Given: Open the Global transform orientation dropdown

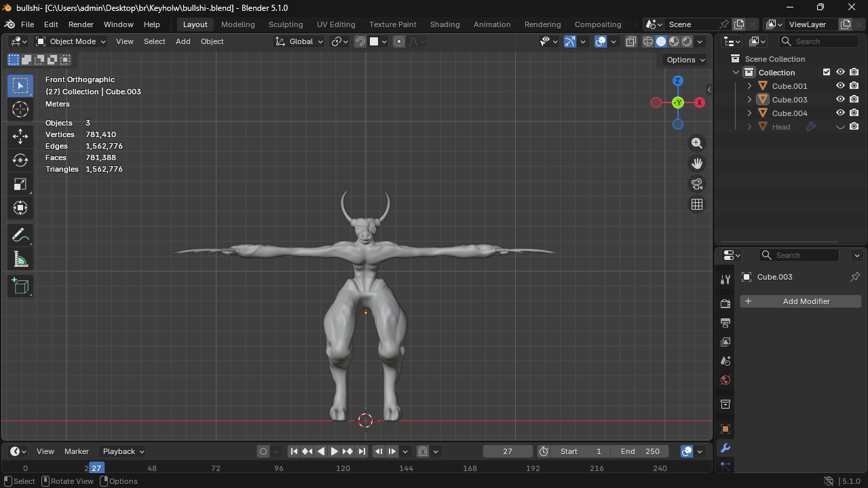Looking at the screenshot, I should pos(299,41).
